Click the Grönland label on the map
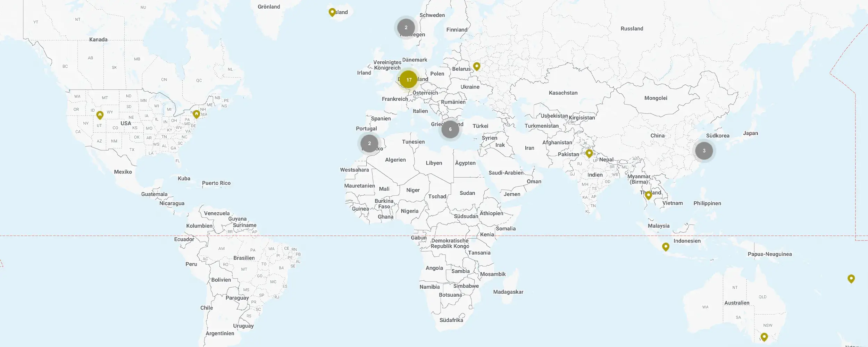 coord(269,7)
